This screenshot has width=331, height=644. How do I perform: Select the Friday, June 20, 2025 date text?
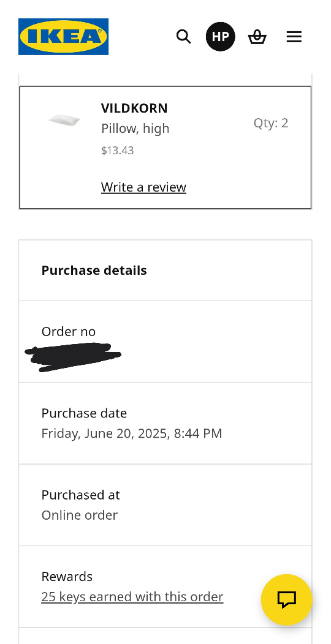(x=104, y=433)
